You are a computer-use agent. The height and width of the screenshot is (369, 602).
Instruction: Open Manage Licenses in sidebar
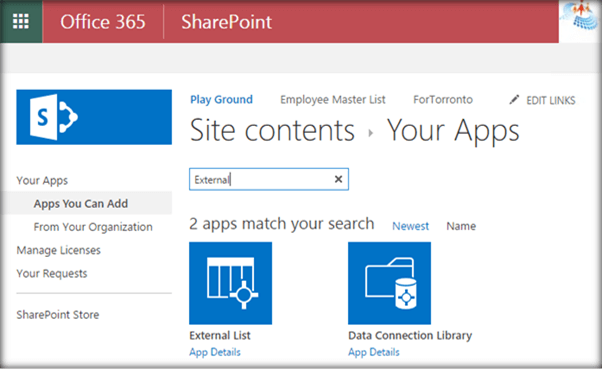coord(58,250)
